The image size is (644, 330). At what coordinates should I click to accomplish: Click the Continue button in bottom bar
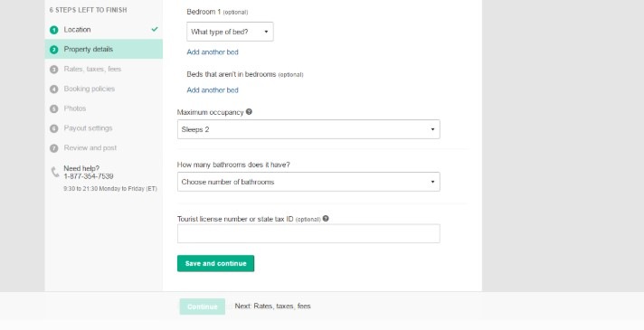pos(202,306)
